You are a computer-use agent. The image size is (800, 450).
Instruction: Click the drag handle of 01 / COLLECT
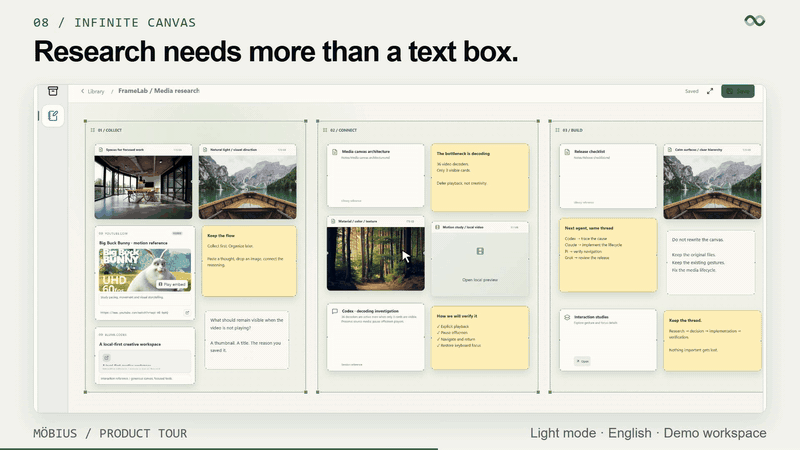click(x=92, y=130)
